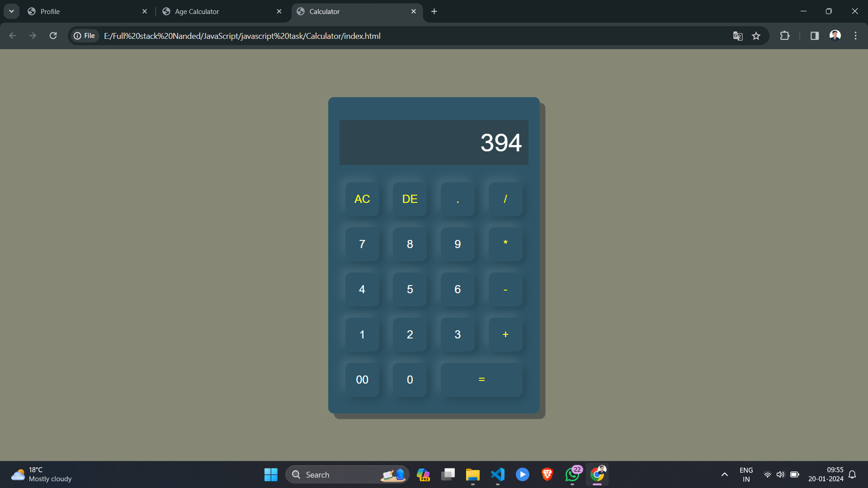This screenshot has width=868, height=488.
Task: Expand the tab search dropdown arrow
Action: coord(11,11)
